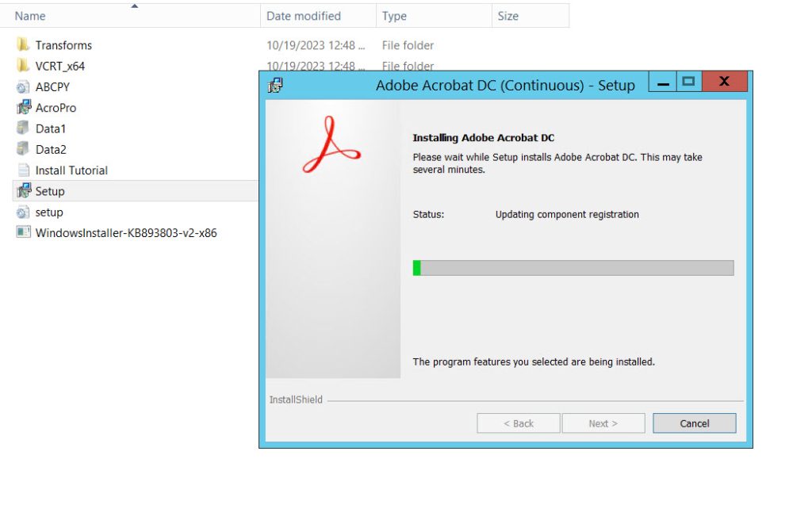Click the WindowsInstaller-KB893803-v2-x86 file icon
The image size is (812, 505).
pyautogui.click(x=23, y=232)
